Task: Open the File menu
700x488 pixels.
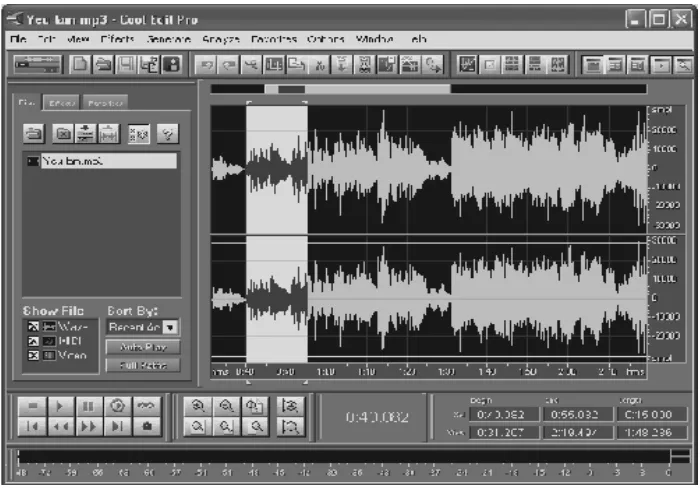Action: [x=18, y=39]
